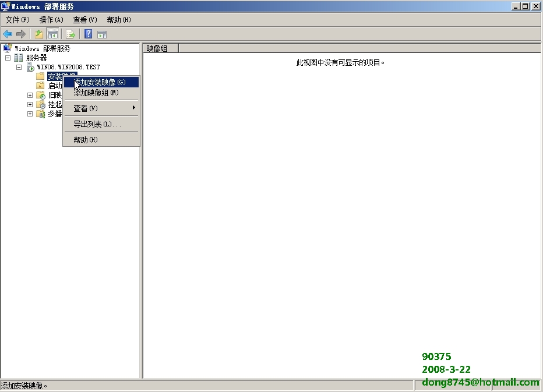Expand the 挂起 tree node

tap(30, 105)
